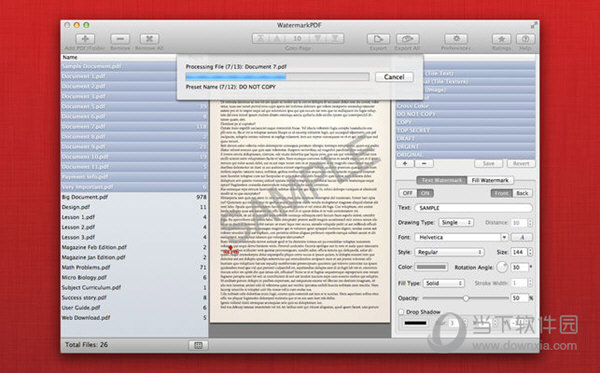Click the watermark Text input field

474,208
